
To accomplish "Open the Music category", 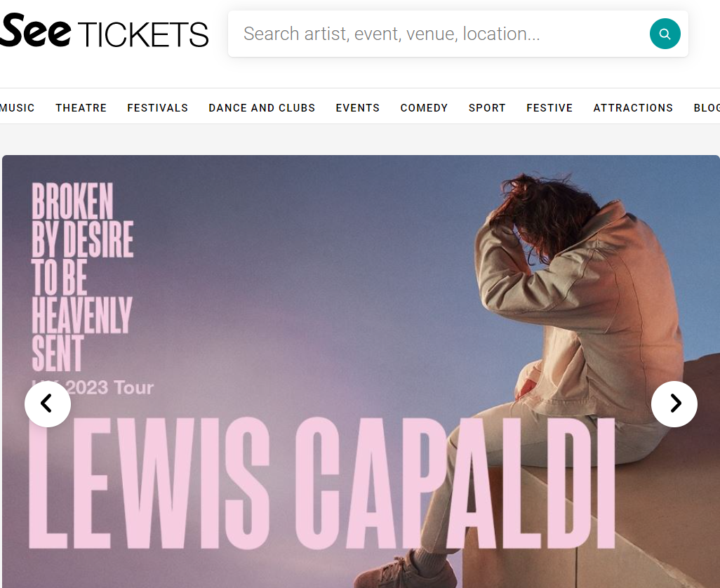I will pos(18,108).
